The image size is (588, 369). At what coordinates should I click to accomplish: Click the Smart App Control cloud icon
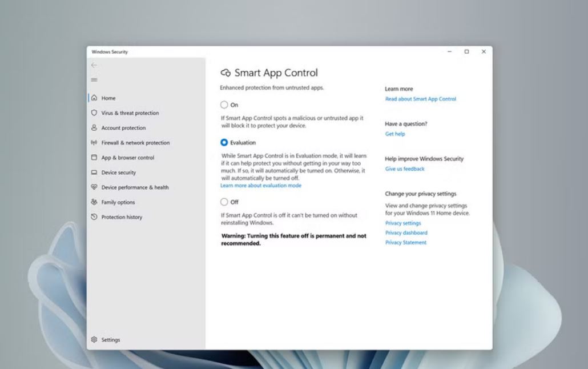point(225,73)
